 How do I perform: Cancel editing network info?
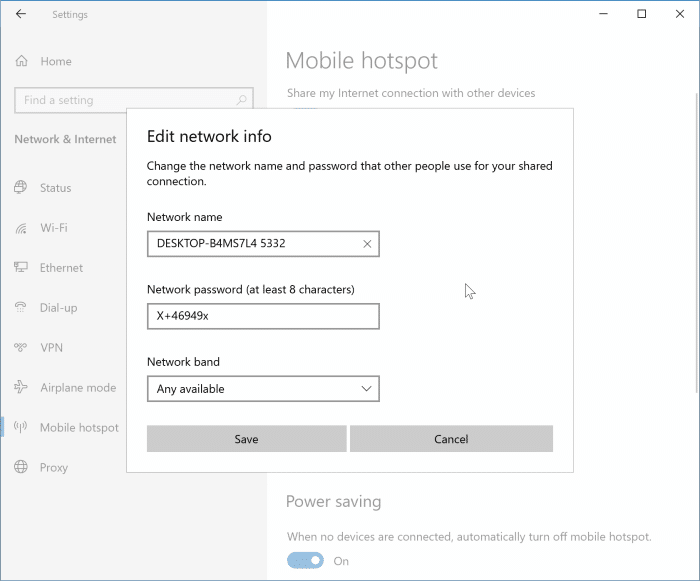pyautogui.click(x=451, y=439)
